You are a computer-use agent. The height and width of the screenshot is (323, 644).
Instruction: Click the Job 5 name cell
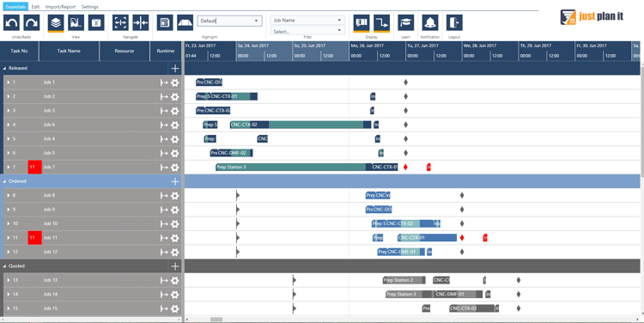coord(49,153)
